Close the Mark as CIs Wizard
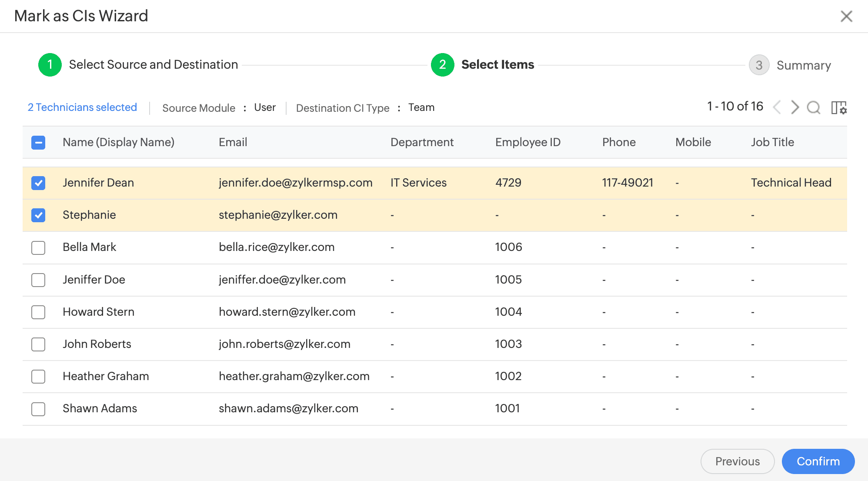This screenshot has height=481, width=868. click(x=846, y=17)
